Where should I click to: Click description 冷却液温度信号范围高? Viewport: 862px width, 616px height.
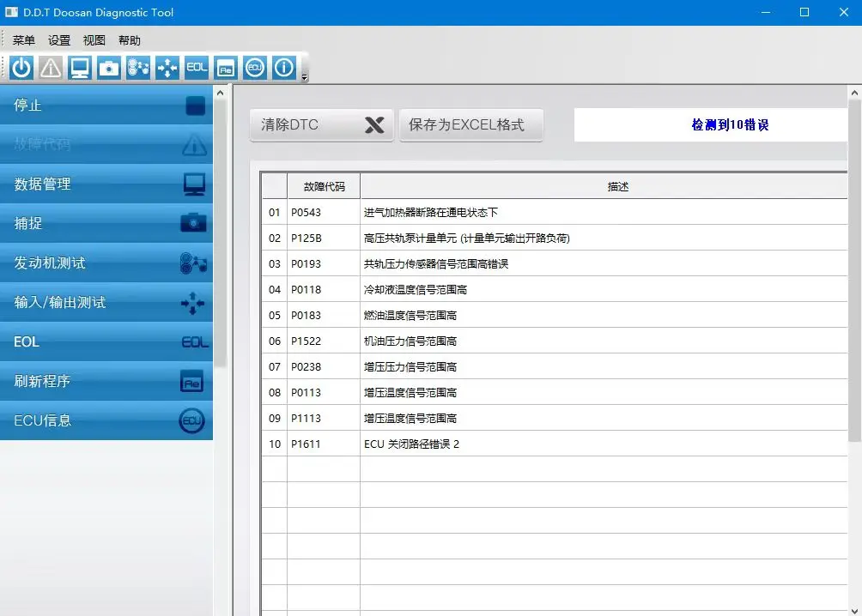tap(415, 290)
